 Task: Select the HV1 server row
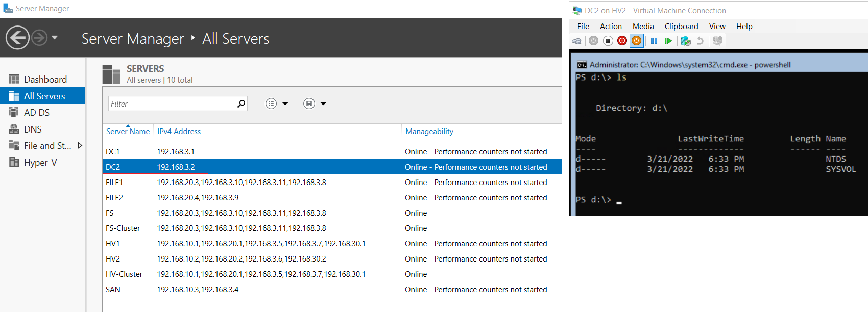click(x=332, y=243)
